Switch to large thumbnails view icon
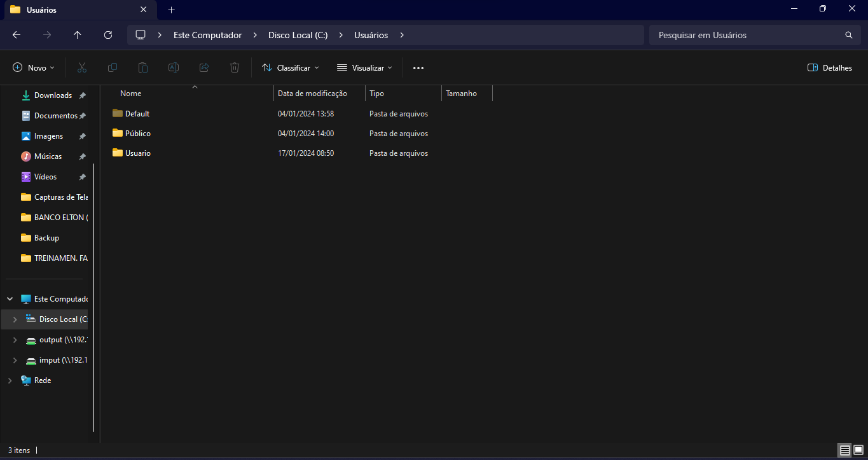Screen dimensions: 868x460 tap(858, 450)
